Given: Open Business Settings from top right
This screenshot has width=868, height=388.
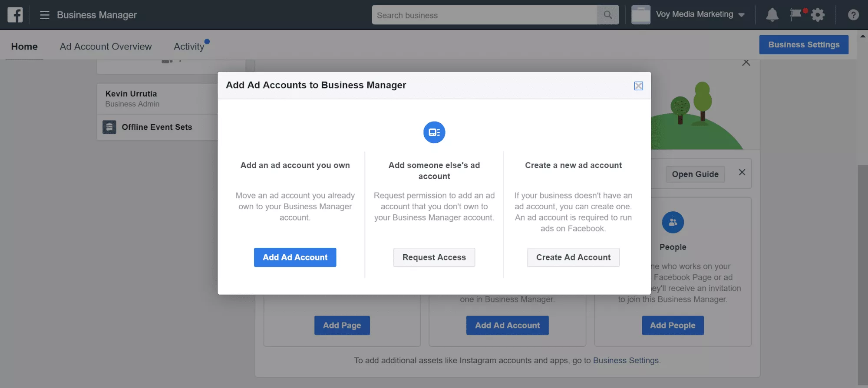Looking at the screenshot, I should 803,45.
